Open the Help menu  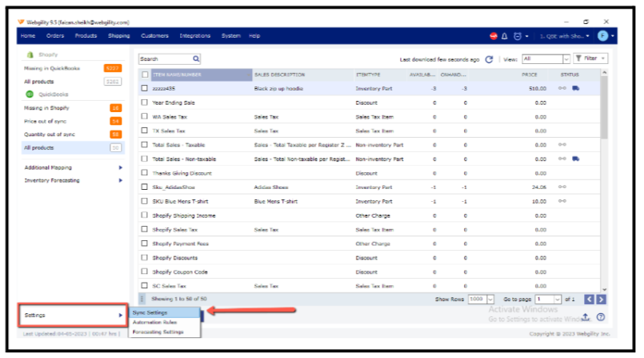pyautogui.click(x=254, y=36)
